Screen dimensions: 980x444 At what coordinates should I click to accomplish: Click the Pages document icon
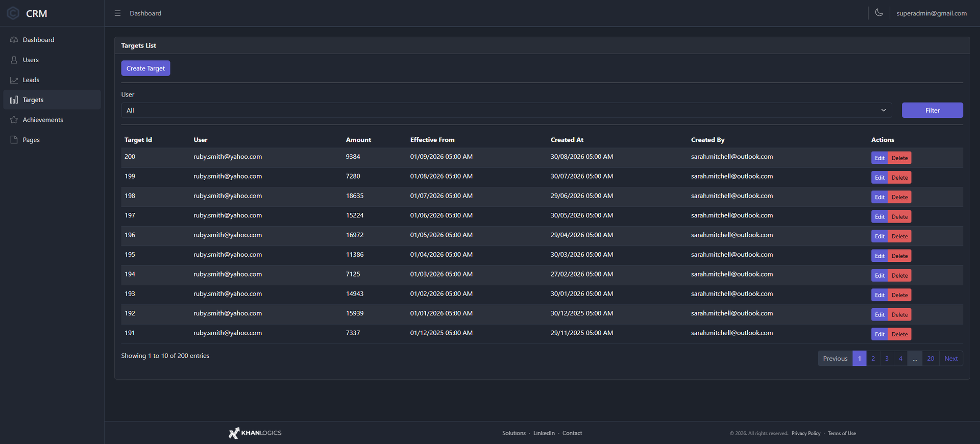pyautogui.click(x=14, y=139)
